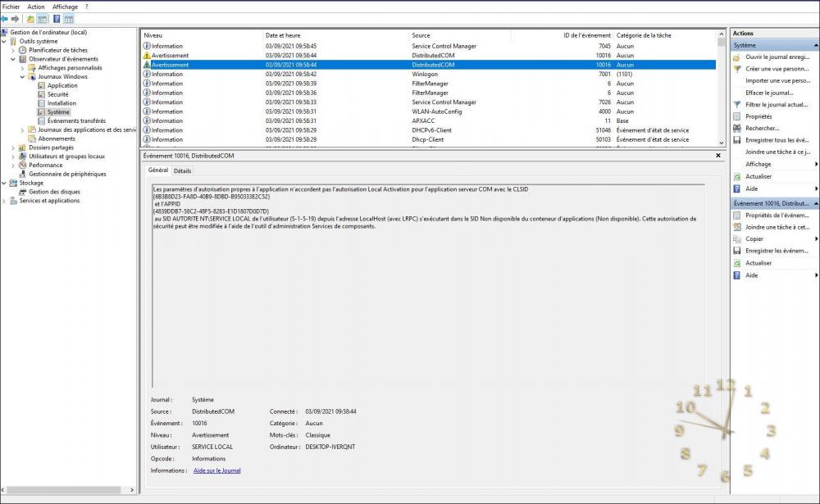This screenshot has height=504, width=820.
Task: Open the Affichage menu in the menu bar
Action: pos(65,7)
